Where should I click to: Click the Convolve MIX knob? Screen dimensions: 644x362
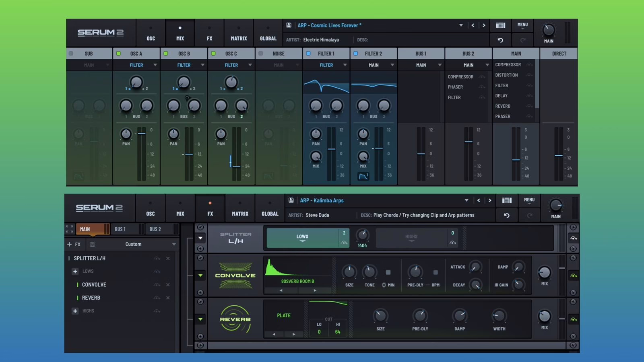click(x=544, y=272)
